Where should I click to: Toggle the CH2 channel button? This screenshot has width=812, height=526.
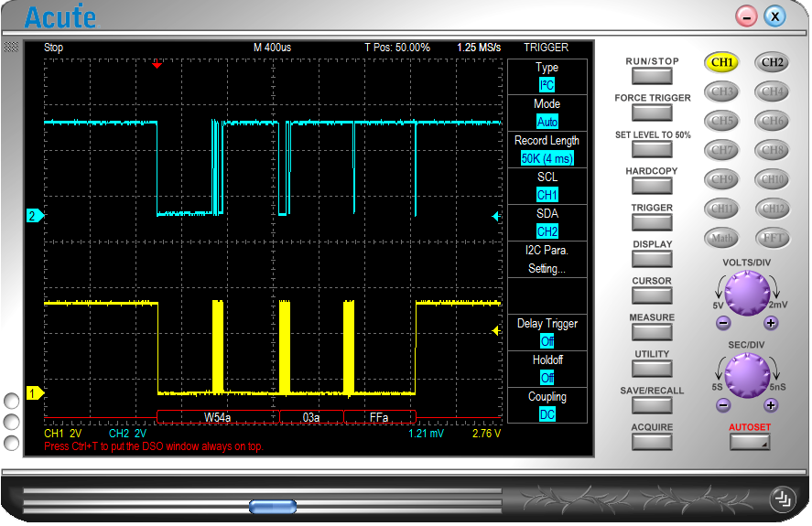click(772, 62)
